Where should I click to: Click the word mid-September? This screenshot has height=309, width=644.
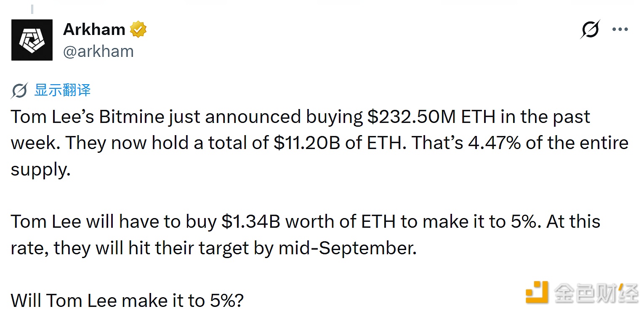(x=348, y=248)
